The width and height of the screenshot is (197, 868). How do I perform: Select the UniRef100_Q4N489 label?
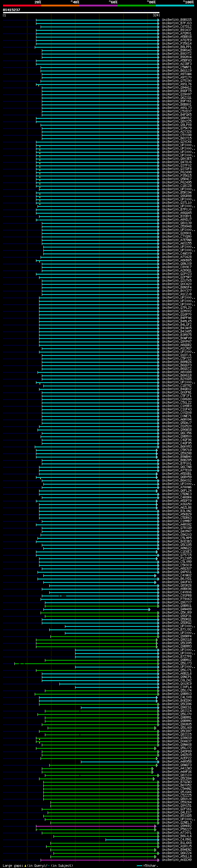pos(177,609)
